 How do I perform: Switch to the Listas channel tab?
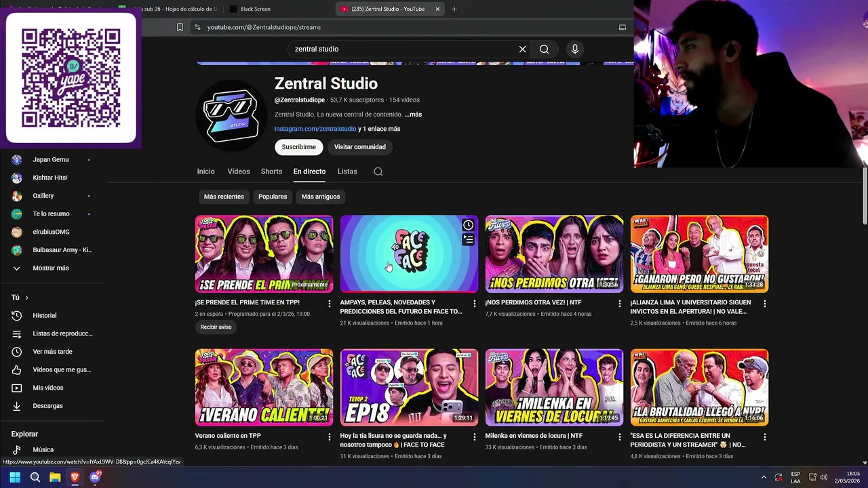pyautogui.click(x=347, y=171)
